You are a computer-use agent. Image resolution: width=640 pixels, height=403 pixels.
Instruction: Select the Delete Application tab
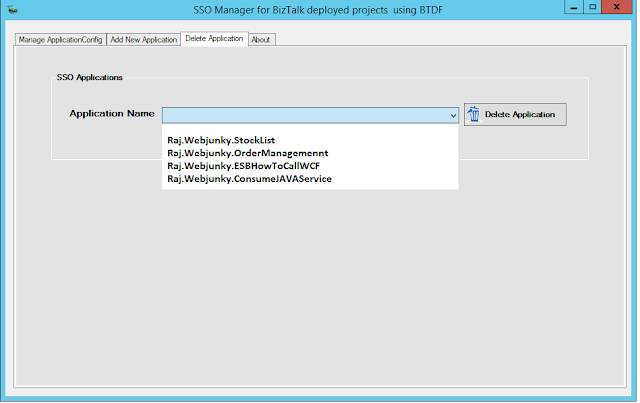214,39
